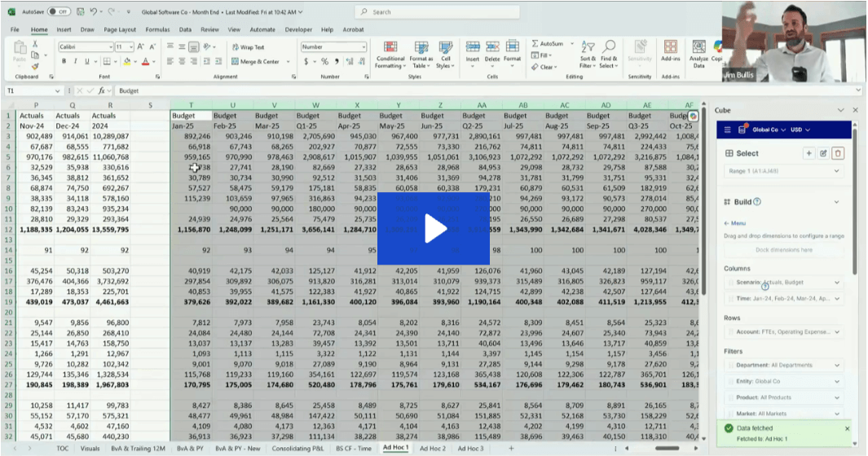Open the Range 1 (A1:AJ48) dropdown

782,172
